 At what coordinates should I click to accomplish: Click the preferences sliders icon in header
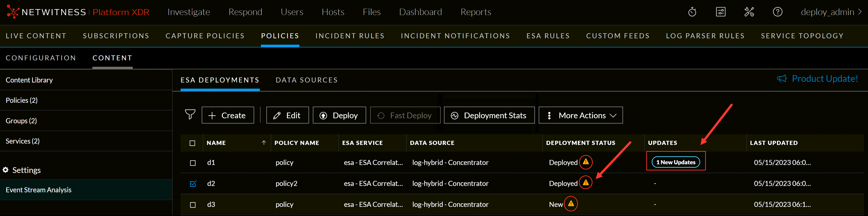coord(721,12)
